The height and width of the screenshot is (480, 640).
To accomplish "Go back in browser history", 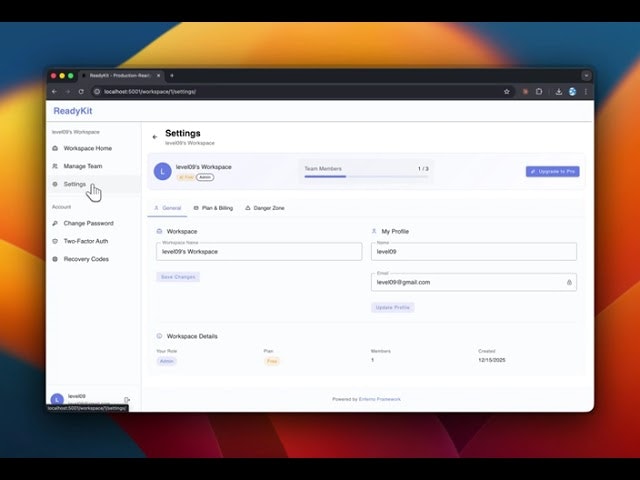I will click(x=55, y=92).
